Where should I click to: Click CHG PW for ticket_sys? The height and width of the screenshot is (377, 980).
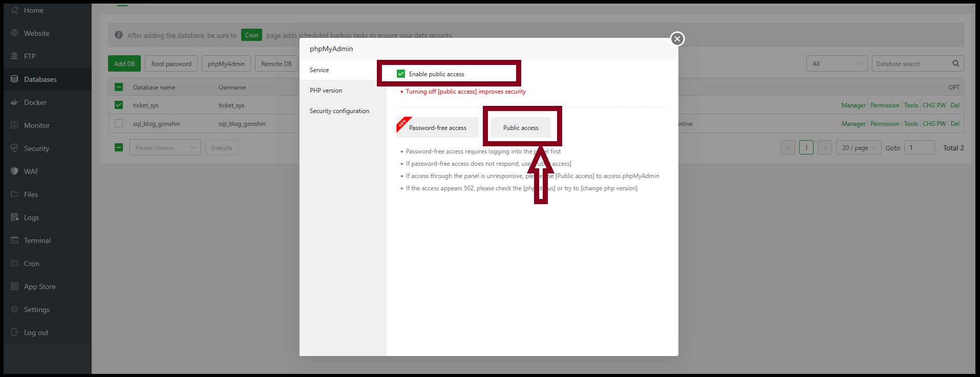[x=934, y=105]
